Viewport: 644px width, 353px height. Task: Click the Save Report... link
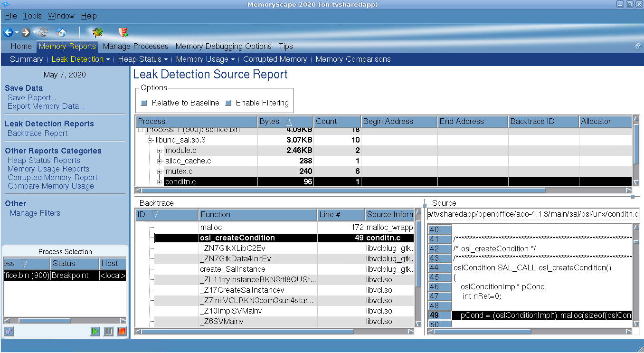coord(32,98)
